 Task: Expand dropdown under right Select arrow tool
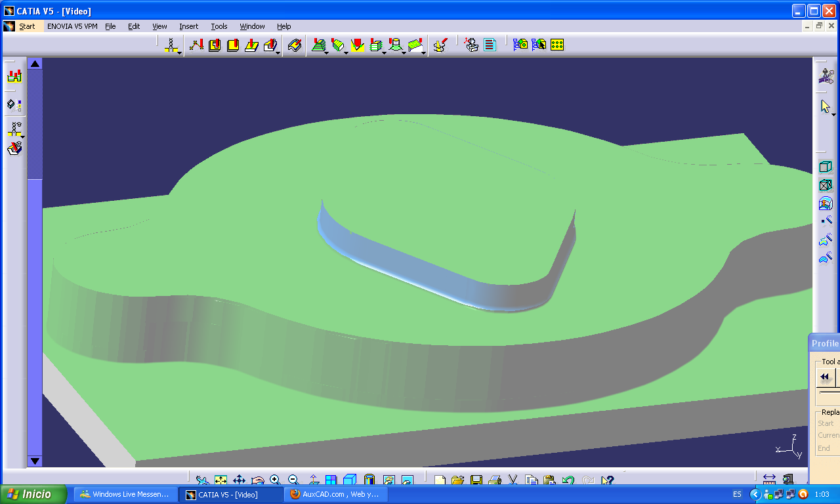tap(833, 115)
